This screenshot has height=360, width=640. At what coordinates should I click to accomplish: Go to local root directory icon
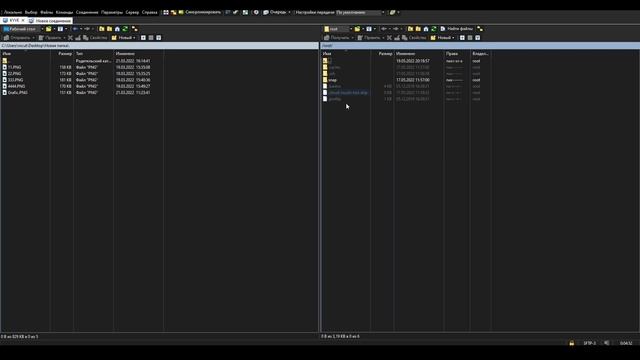pos(109,29)
